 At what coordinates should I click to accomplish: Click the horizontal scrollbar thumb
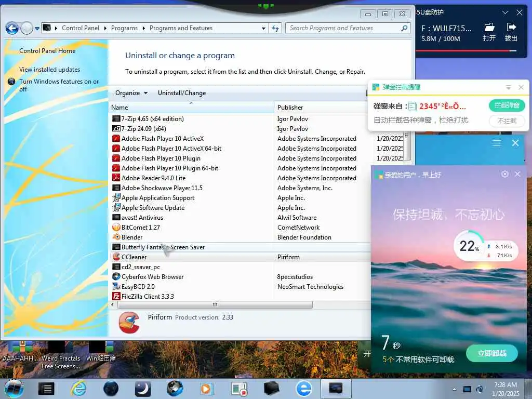pyautogui.click(x=215, y=304)
